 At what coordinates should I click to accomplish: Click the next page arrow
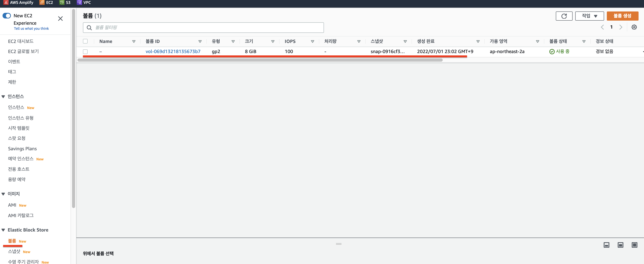(621, 27)
